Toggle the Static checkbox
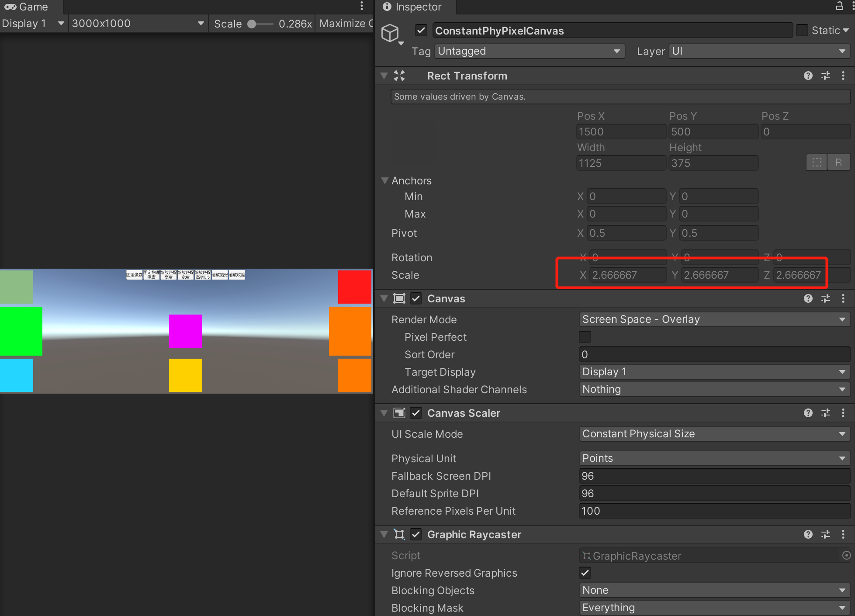The image size is (855, 616). [x=802, y=30]
